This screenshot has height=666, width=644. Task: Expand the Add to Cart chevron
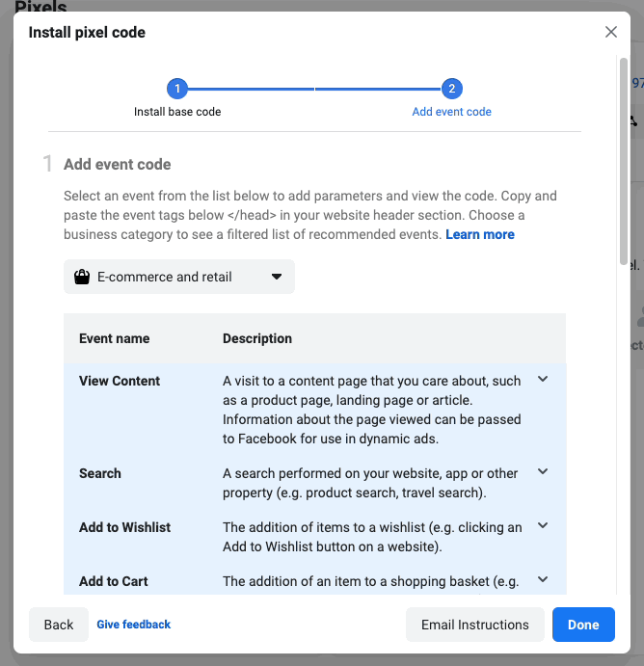pos(543,580)
